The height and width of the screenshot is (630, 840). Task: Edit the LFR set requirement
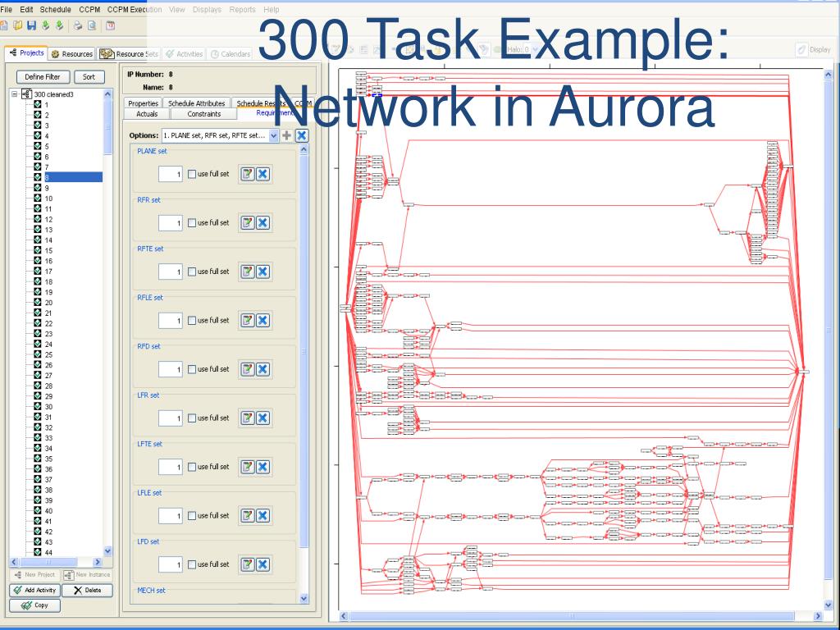point(247,418)
